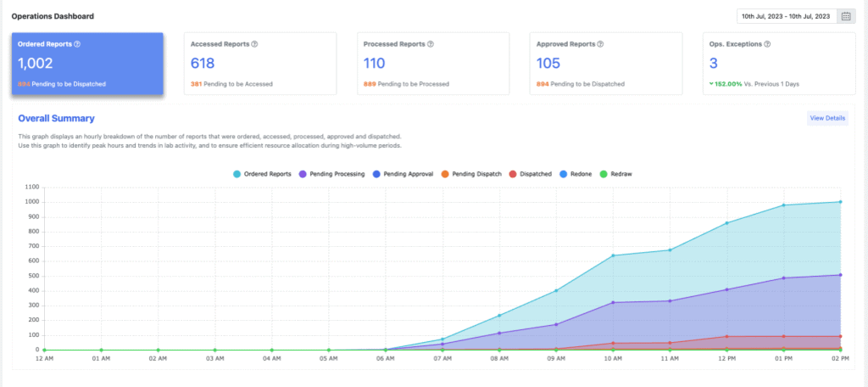Click the View Details button
This screenshot has width=868, height=387.
827,118
